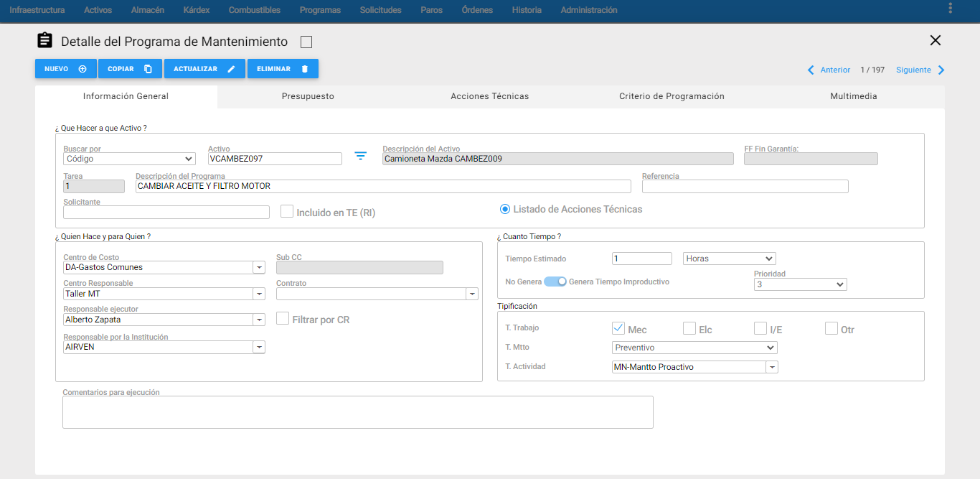The width and height of the screenshot is (980, 479).
Task: Open the Infraestructura menu
Action: 37,10
